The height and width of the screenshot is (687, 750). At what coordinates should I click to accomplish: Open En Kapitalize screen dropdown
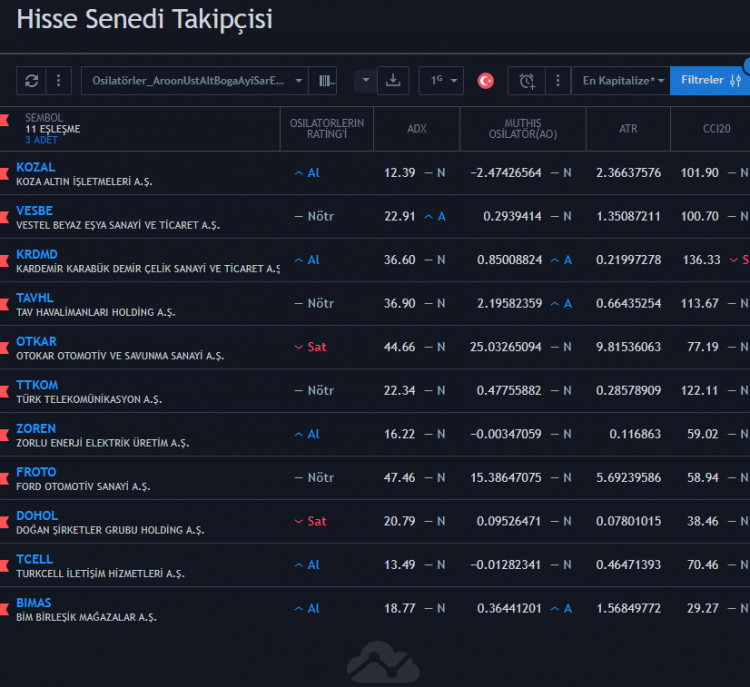pos(621,80)
